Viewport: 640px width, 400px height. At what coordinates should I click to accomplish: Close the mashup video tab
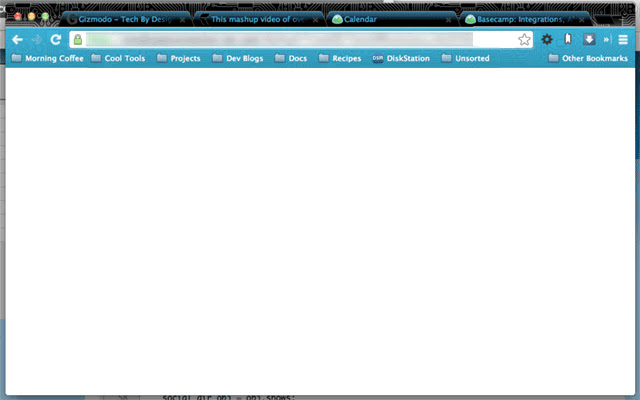316,20
